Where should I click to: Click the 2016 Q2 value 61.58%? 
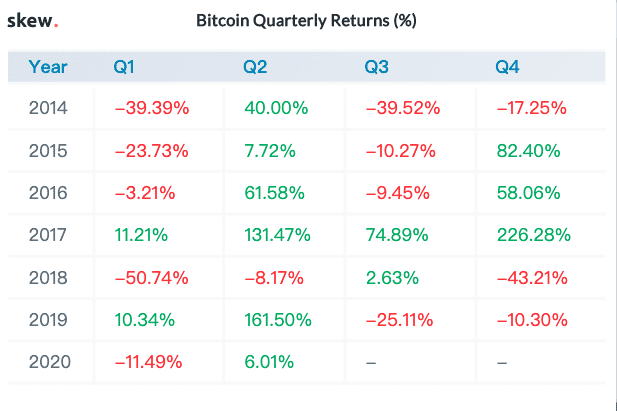point(275,193)
